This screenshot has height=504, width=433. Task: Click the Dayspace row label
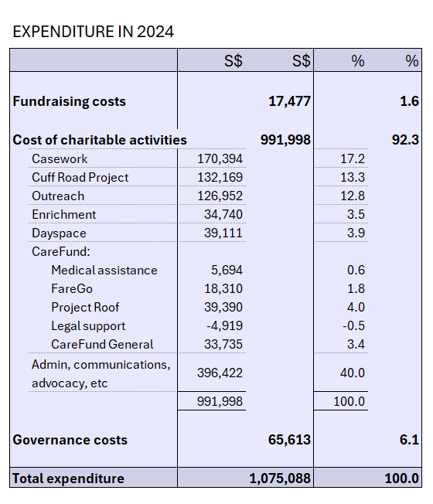59,233
